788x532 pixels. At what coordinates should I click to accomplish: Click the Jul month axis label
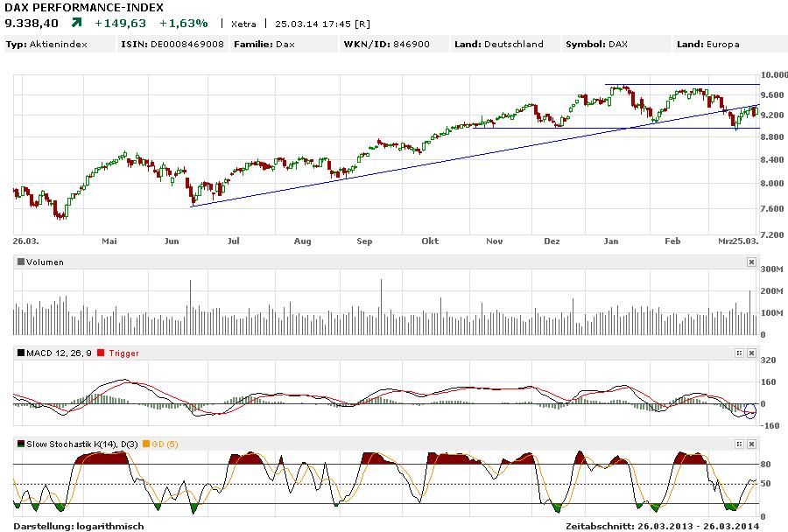[233, 241]
